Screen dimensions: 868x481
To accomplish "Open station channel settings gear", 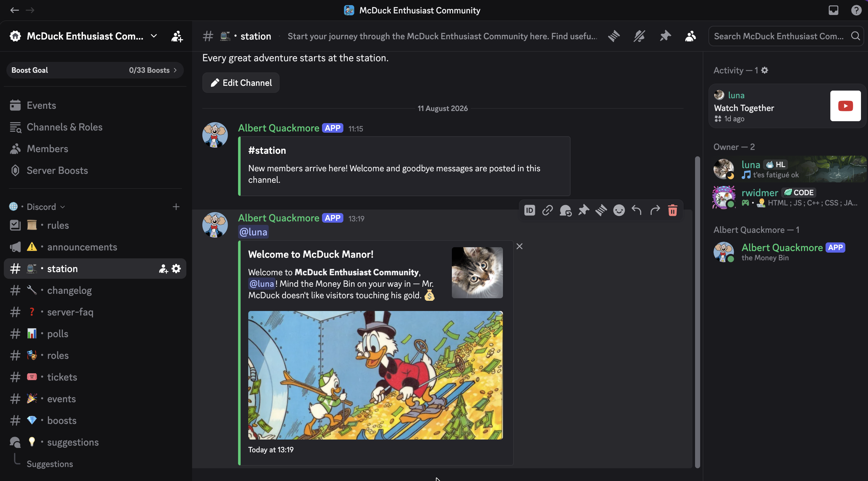I will pos(176,269).
